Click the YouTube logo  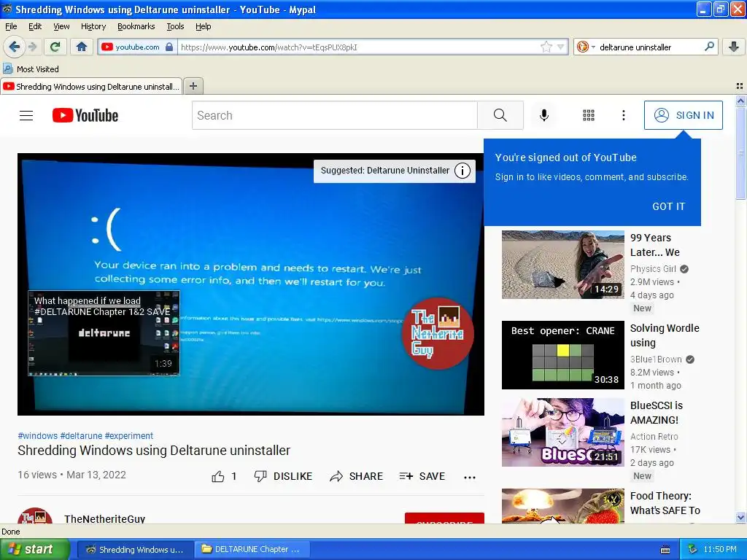click(x=85, y=115)
